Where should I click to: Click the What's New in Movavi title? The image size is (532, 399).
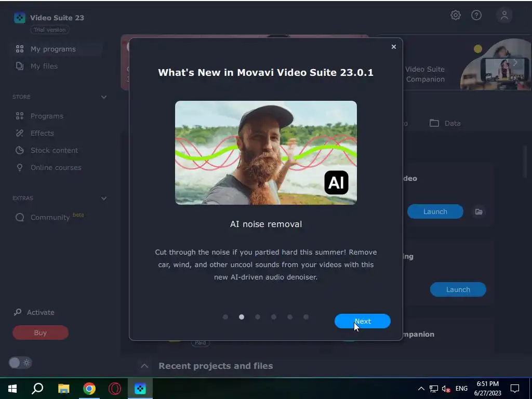265,73
